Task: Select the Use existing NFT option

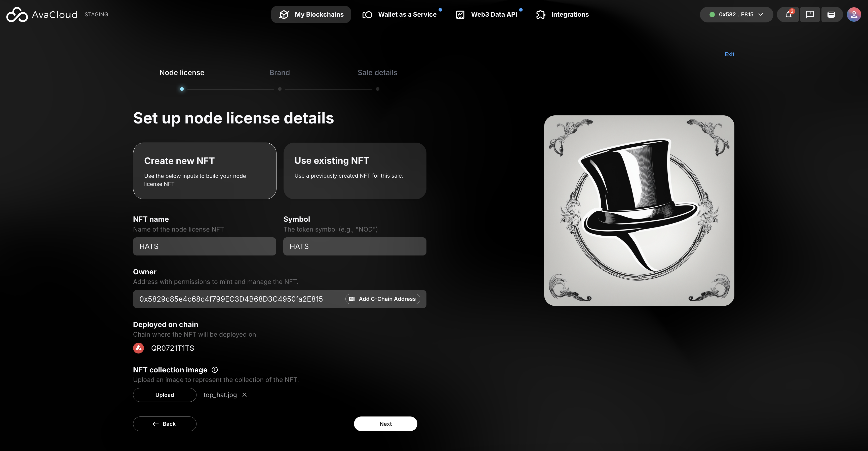Action: point(354,171)
